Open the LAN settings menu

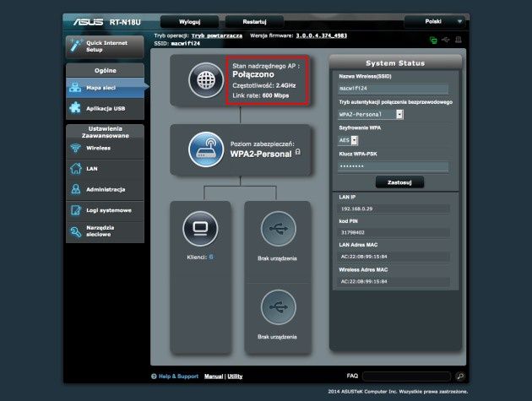(x=106, y=169)
